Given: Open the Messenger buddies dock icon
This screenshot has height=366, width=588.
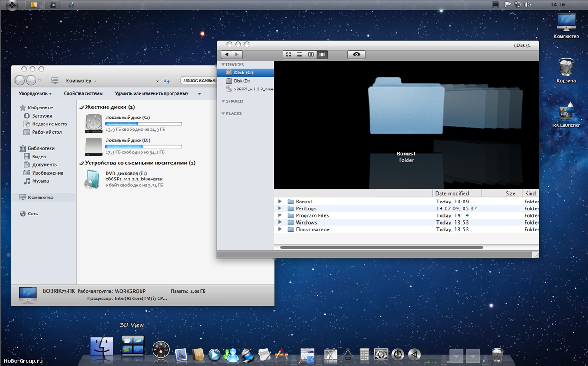Looking at the screenshot, I should (231, 354).
